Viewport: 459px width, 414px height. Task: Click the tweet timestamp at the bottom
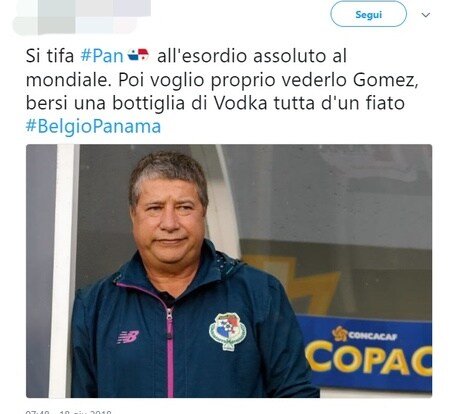tap(68, 412)
